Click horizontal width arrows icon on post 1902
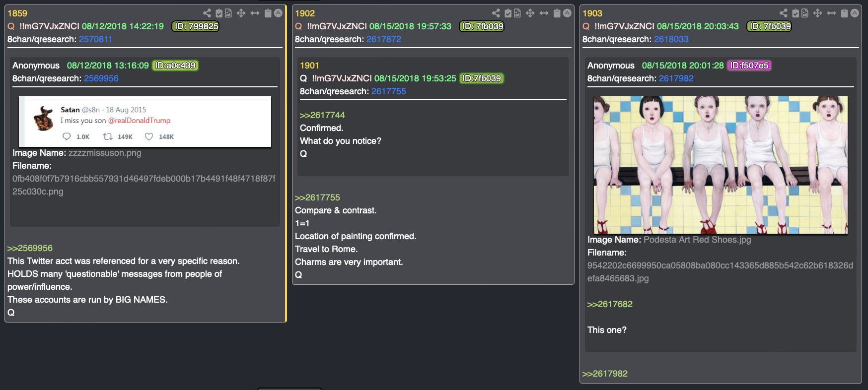The height and width of the screenshot is (390, 868). tap(544, 13)
